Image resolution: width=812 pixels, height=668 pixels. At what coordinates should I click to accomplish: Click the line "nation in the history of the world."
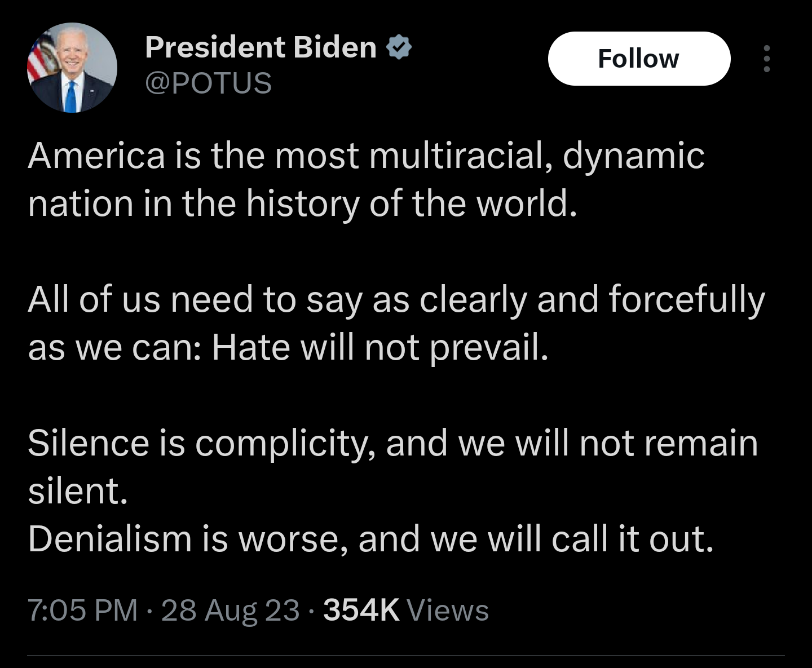303,204
